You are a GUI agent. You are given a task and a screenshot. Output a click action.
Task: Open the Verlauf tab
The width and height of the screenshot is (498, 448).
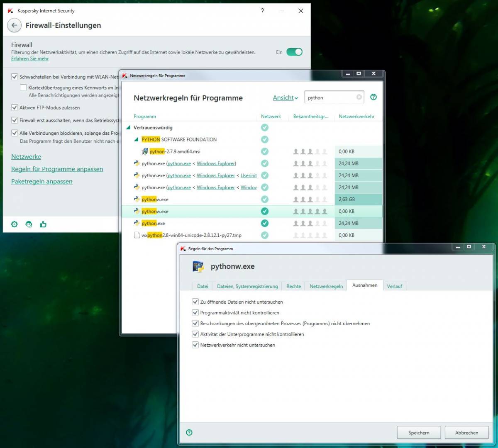point(394,286)
